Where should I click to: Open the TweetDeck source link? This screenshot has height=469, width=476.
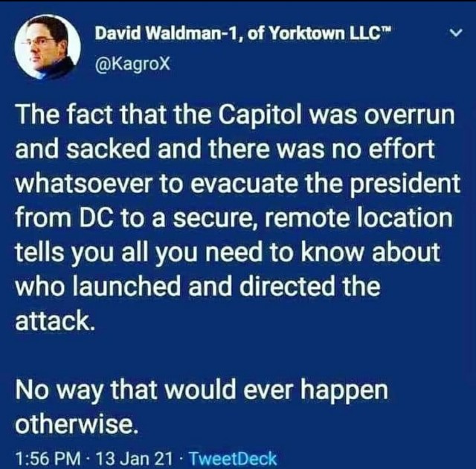click(x=233, y=458)
